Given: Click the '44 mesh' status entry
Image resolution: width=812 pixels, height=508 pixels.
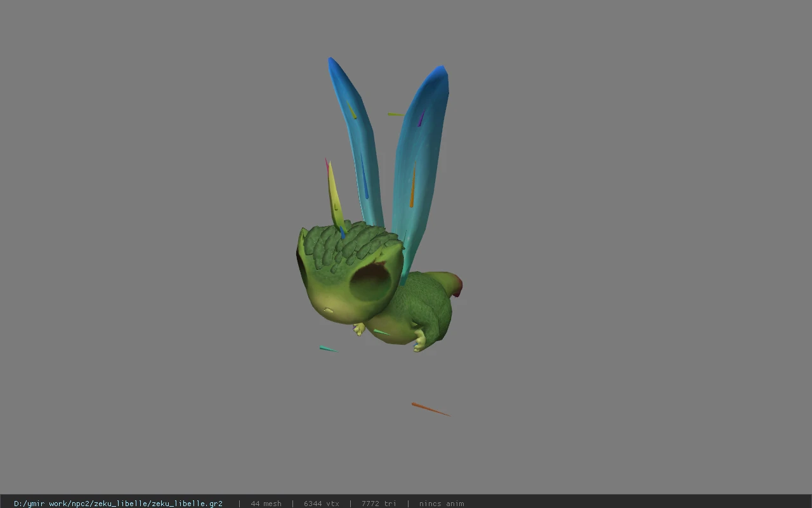Looking at the screenshot, I should click(266, 504).
